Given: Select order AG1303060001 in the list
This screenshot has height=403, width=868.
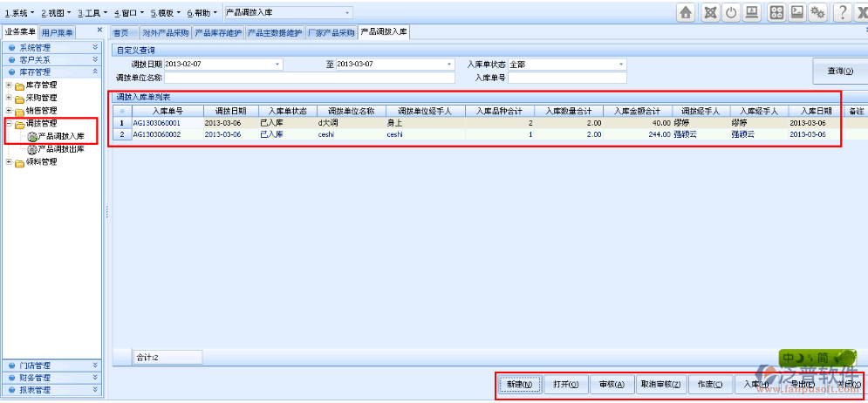Looking at the screenshot, I should coord(157,123).
